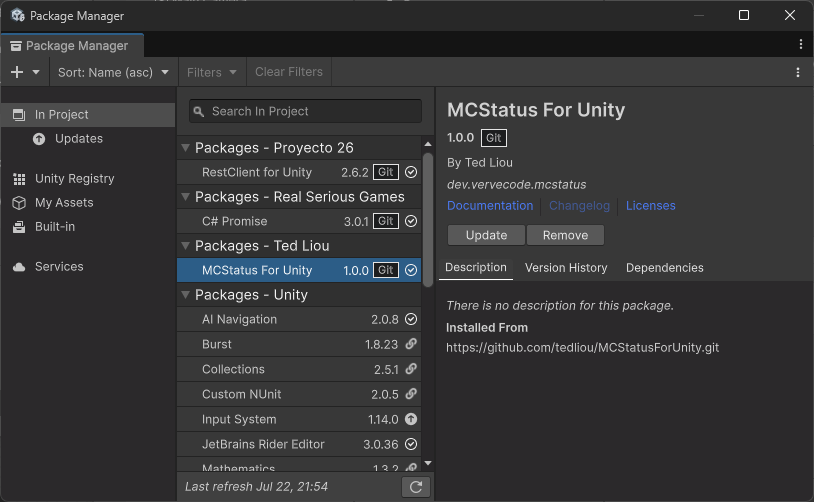Select MCStatus For Unity in the list
814x502 pixels.
point(299,270)
